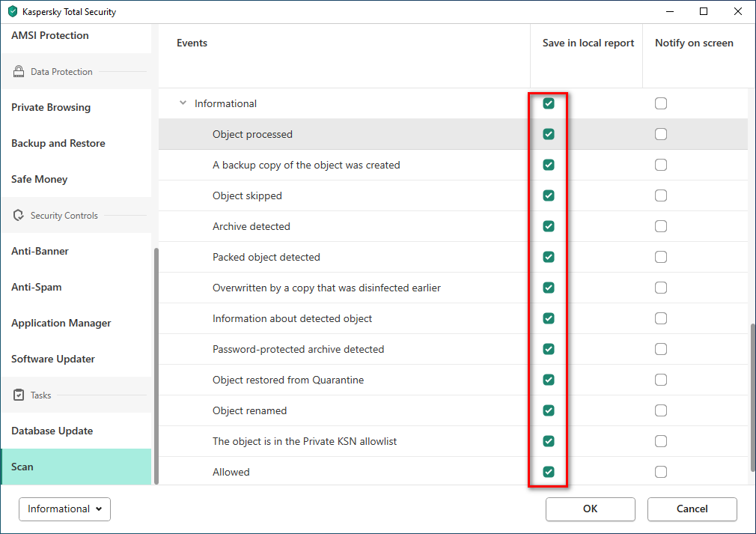Select Object restored from Quarantine row
Viewport: 756px width, 534px height.
[x=453, y=380]
